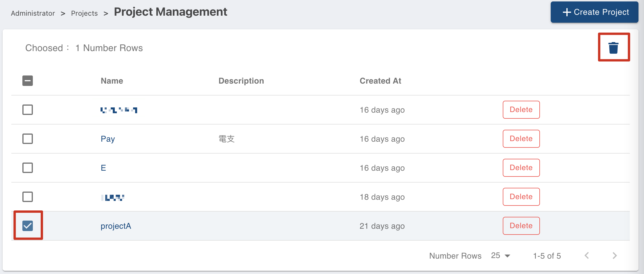Viewport: 644px width, 274px height.
Task: Open the Number Rows 25 dropdown
Action: coord(500,255)
